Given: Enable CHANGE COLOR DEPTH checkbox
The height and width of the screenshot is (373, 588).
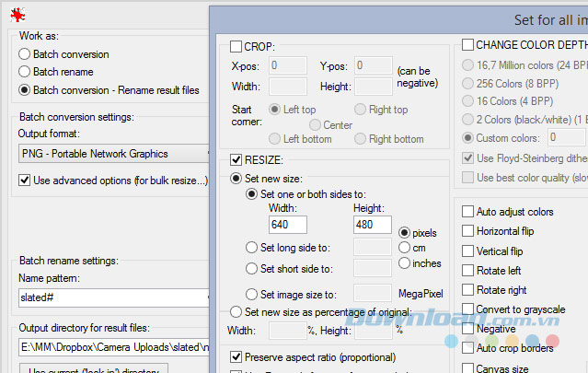Looking at the screenshot, I should 467,44.
